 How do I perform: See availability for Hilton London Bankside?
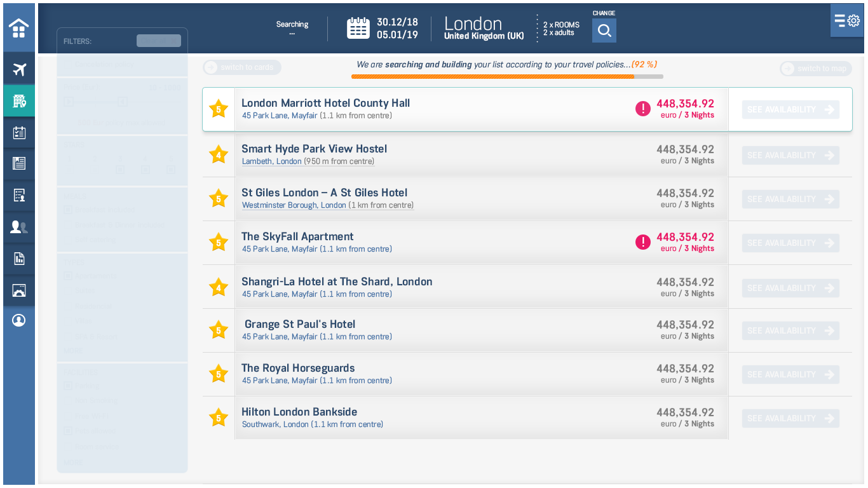point(790,418)
